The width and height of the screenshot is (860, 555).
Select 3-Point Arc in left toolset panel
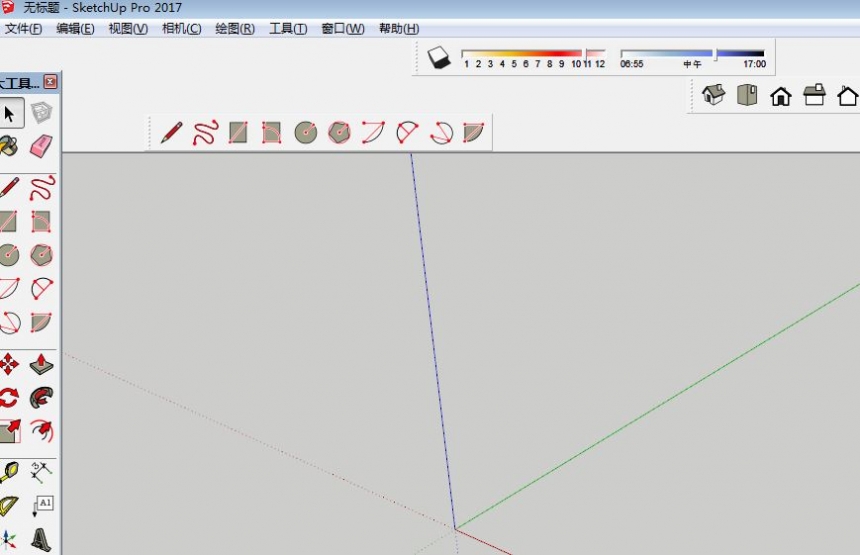point(9,322)
